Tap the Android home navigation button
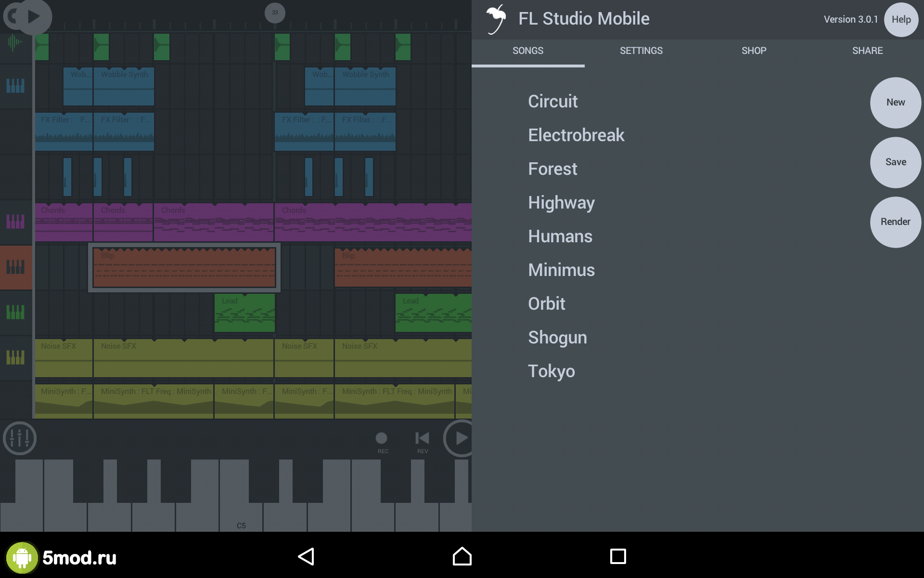Image resolution: width=924 pixels, height=578 pixels. click(462, 556)
